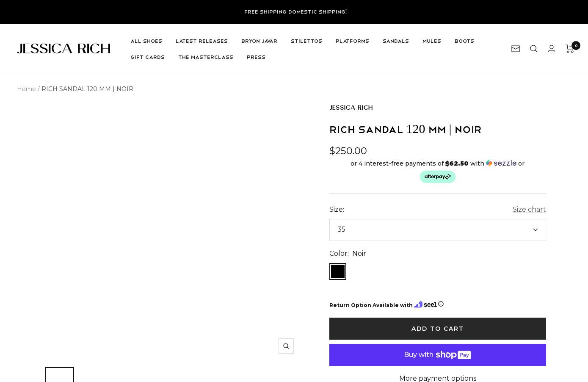Click the Afterpay badge

point(437,177)
